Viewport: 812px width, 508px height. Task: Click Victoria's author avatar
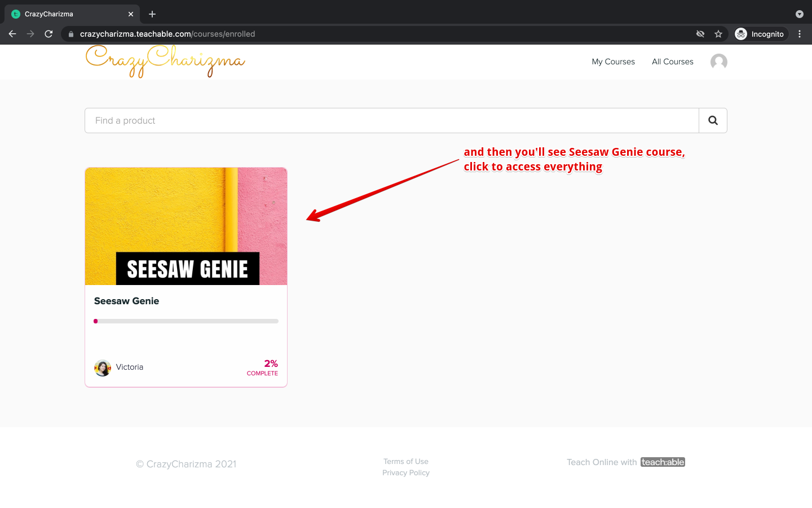pos(103,368)
